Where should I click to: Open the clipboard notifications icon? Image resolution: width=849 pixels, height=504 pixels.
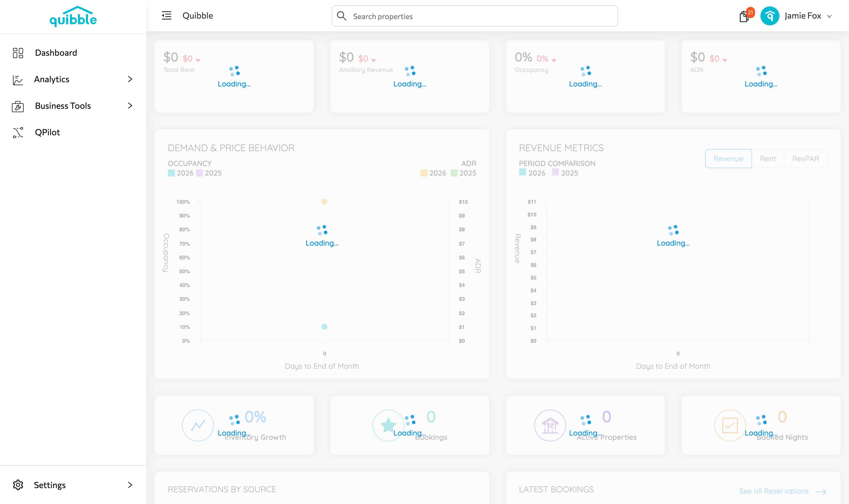click(744, 16)
